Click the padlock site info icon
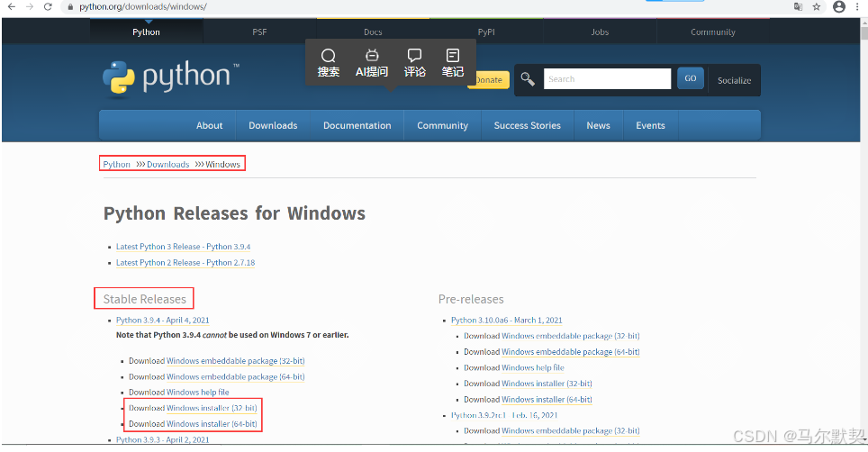The width and height of the screenshot is (868, 452). [70, 7]
